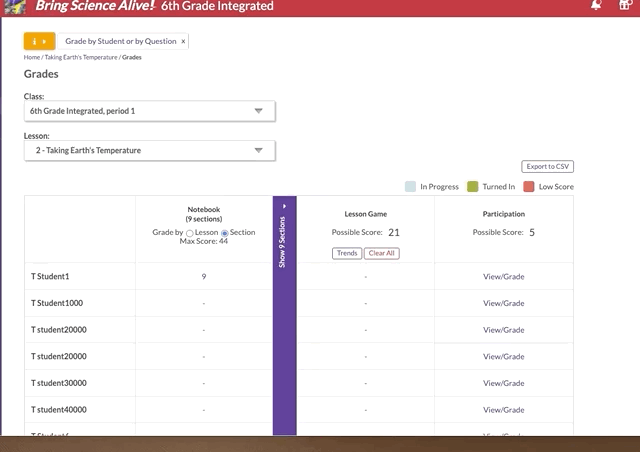
Task: Close the Grade by Student tip
Action: (x=183, y=42)
